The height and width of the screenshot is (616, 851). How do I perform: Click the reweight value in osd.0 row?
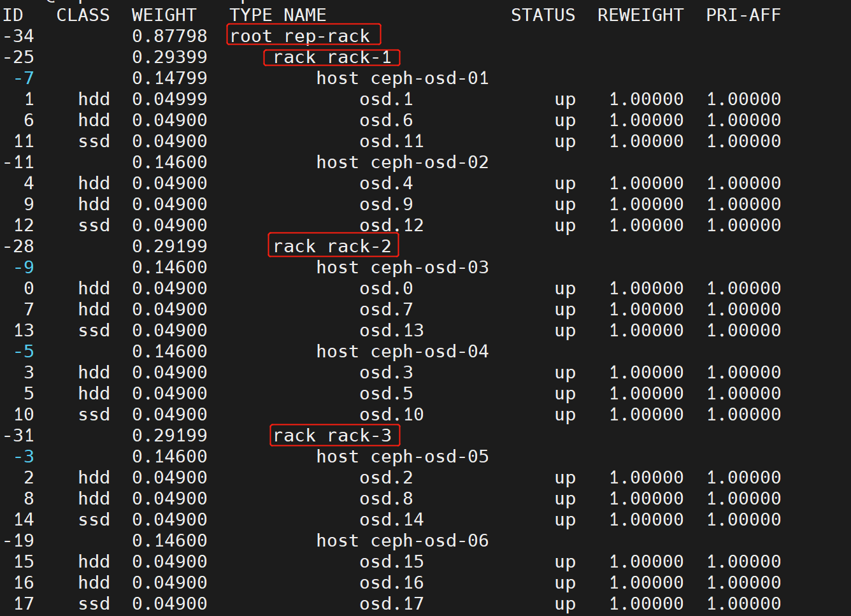coord(646,289)
